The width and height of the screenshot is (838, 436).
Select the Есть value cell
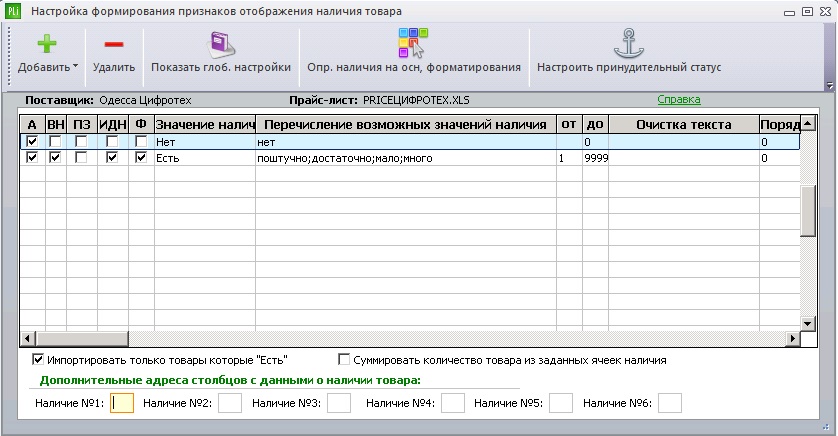(x=205, y=158)
